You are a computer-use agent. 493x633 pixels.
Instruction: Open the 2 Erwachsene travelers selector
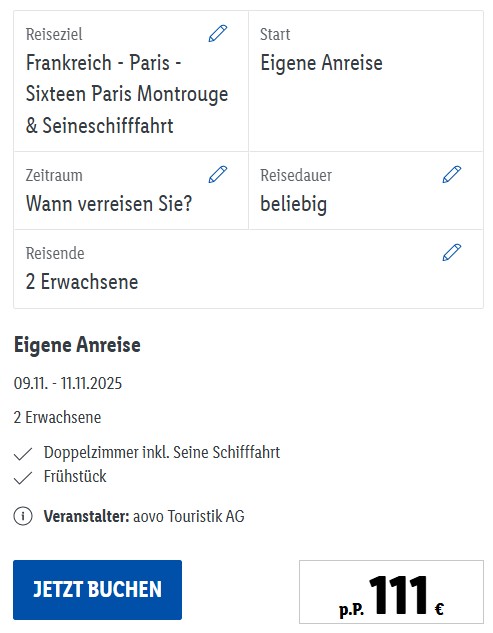248,269
